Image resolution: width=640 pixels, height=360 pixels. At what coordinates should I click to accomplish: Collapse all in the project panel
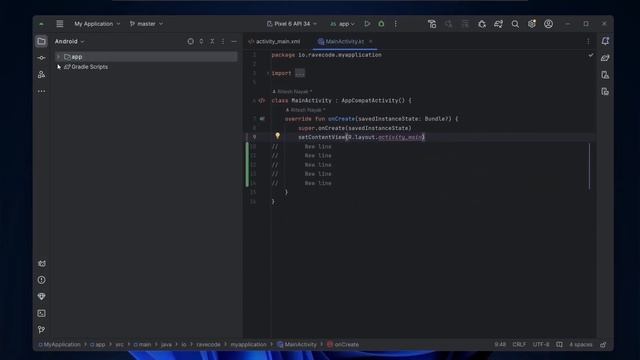[212, 41]
